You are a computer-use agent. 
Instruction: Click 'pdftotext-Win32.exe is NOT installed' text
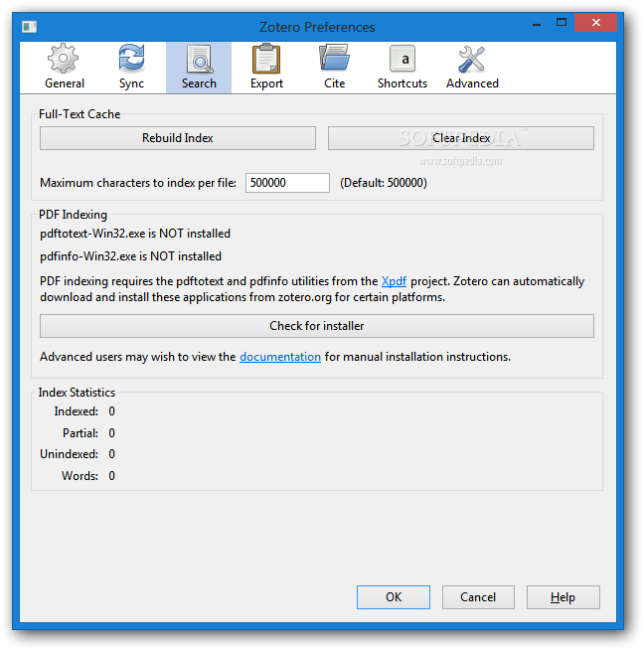click(x=135, y=234)
